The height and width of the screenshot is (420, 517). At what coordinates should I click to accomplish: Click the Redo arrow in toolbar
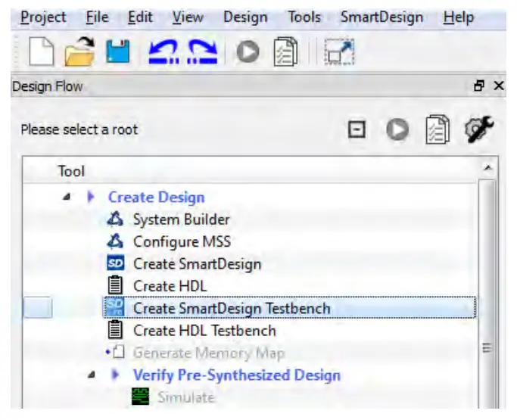click(203, 51)
